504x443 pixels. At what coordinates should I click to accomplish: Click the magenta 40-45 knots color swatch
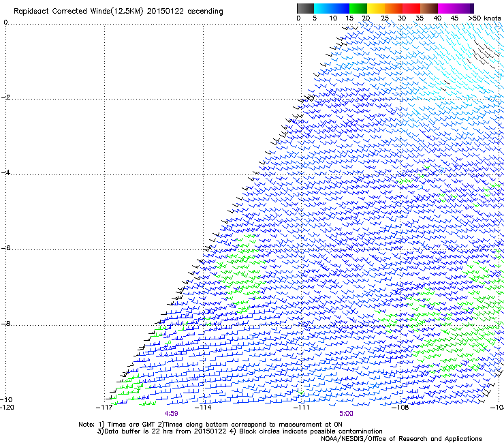coord(447,8)
